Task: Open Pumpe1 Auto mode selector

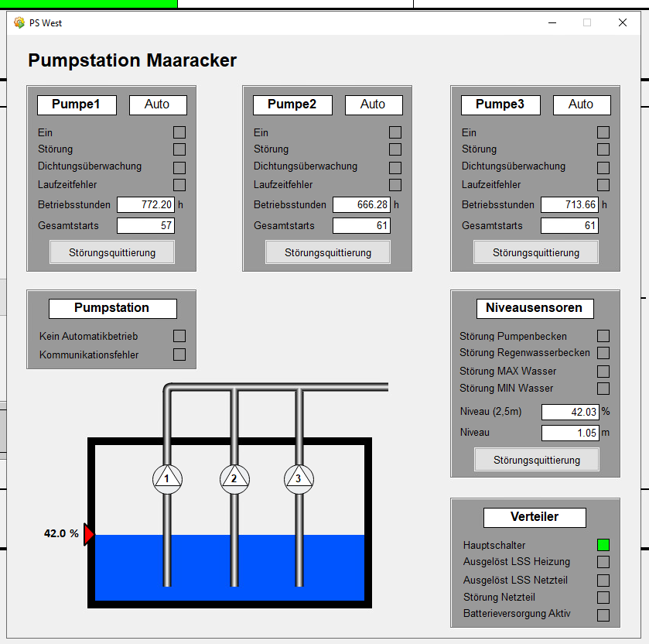Action: tap(157, 104)
